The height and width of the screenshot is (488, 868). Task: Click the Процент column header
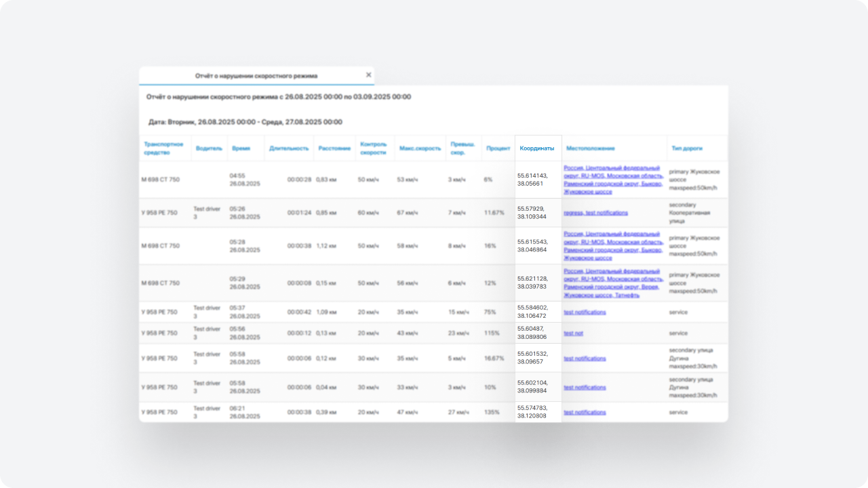(x=498, y=148)
